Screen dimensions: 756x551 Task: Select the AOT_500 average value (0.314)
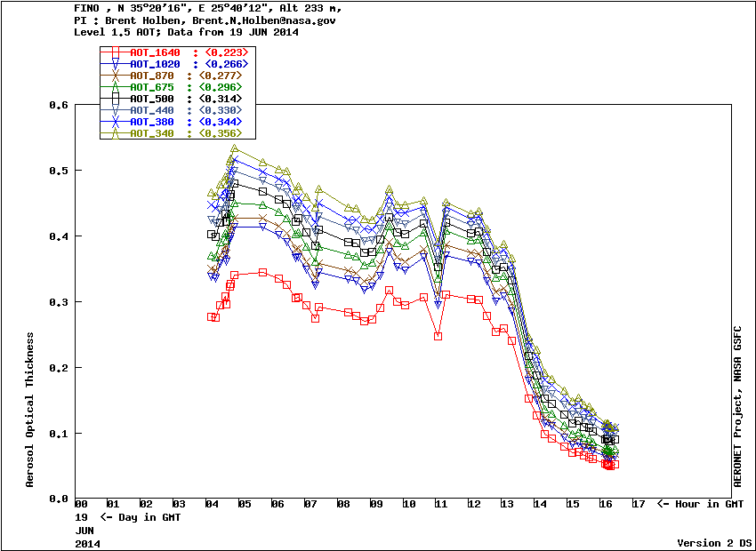(221, 99)
